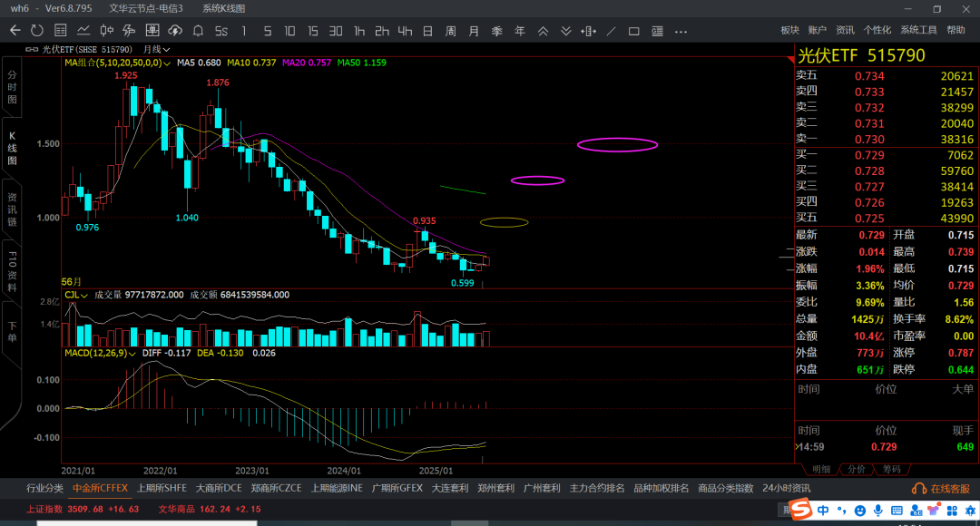Image resolution: width=980 pixels, height=526 pixels.
Task: Switch chart to the daily 日 period
Action: [x=427, y=31]
